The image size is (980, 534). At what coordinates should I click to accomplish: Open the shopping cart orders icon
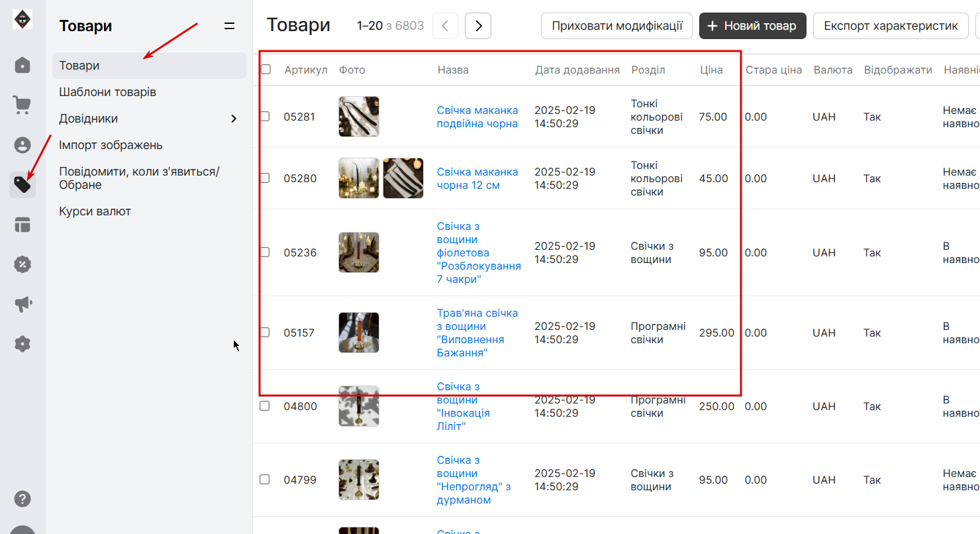click(23, 105)
